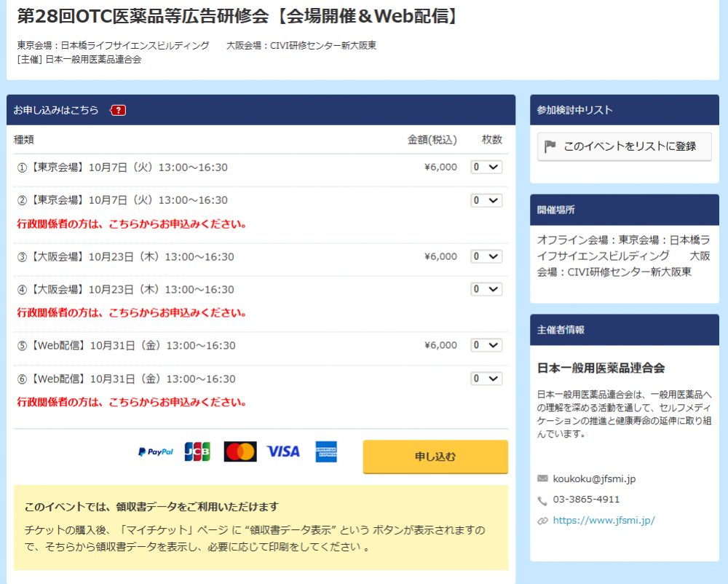Open the quantity dropdown for ⑥Web配信 ticket
Viewport: 728px width, 584px height.
[486, 378]
